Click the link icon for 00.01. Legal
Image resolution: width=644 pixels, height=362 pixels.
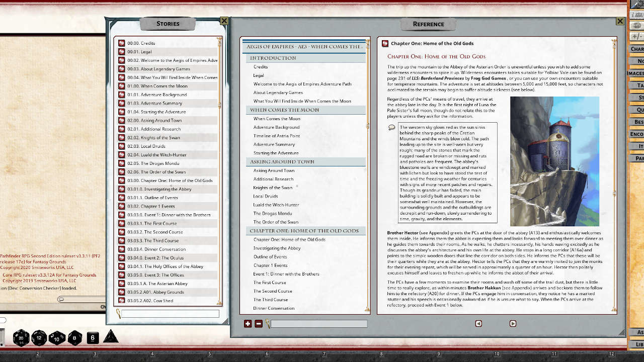click(x=122, y=52)
